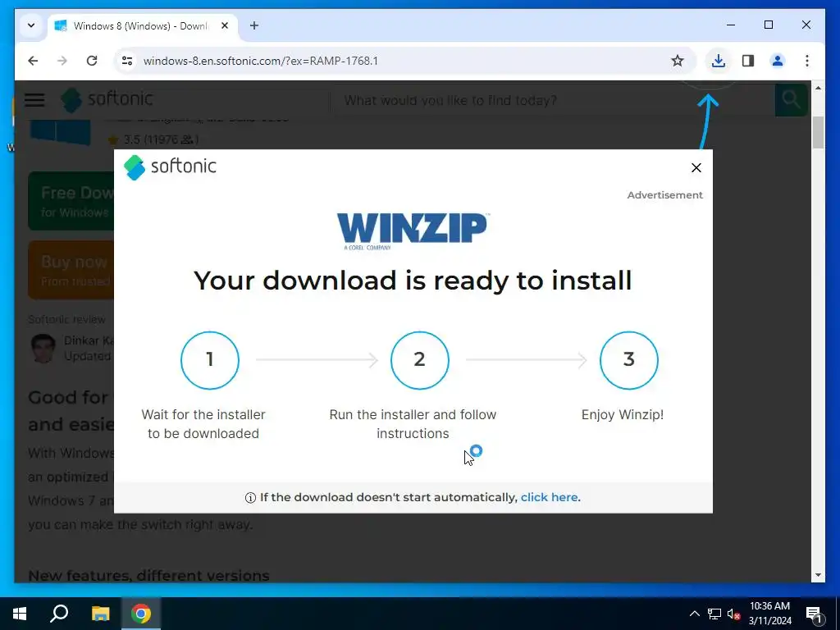
Task: Add a new Chrome tab
Action: [254, 25]
